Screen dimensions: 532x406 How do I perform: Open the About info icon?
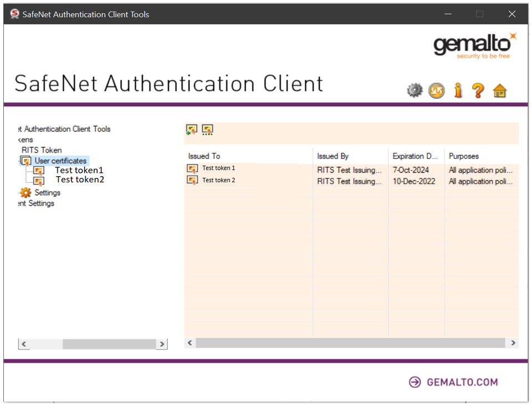point(458,90)
